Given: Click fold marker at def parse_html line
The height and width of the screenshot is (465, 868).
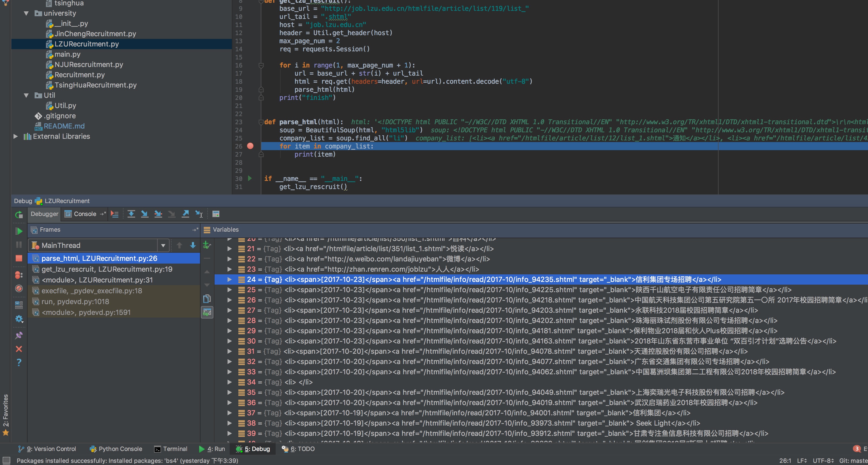Looking at the screenshot, I should [261, 122].
